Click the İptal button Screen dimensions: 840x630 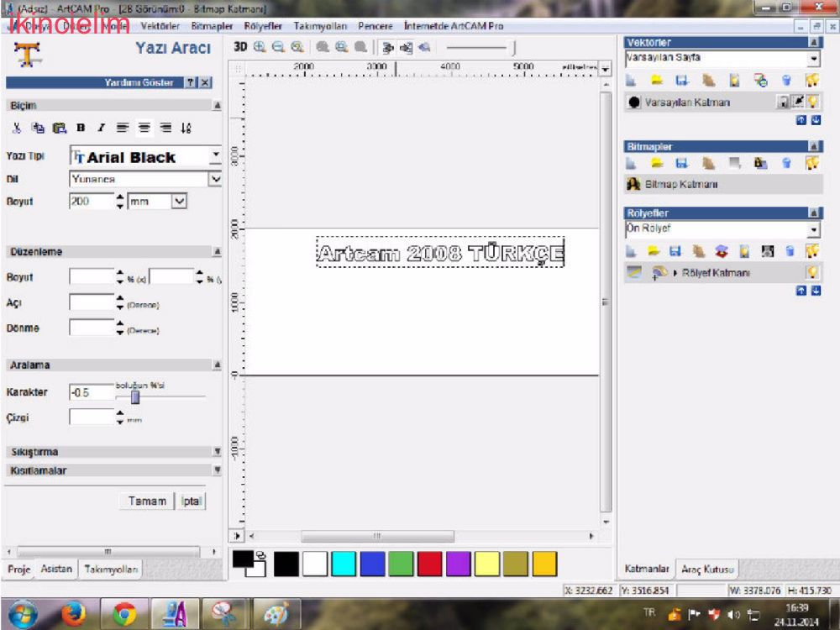tap(191, 501)
